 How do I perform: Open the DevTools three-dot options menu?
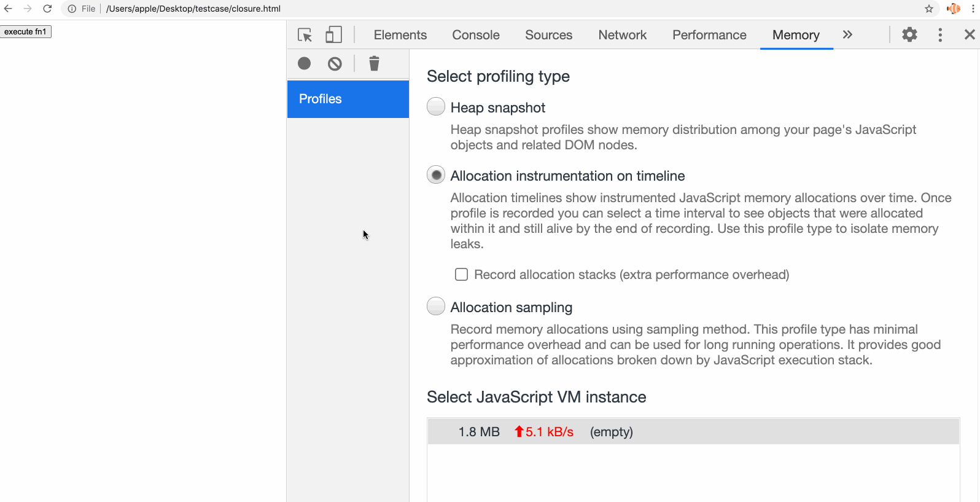(x=940, y=35)
